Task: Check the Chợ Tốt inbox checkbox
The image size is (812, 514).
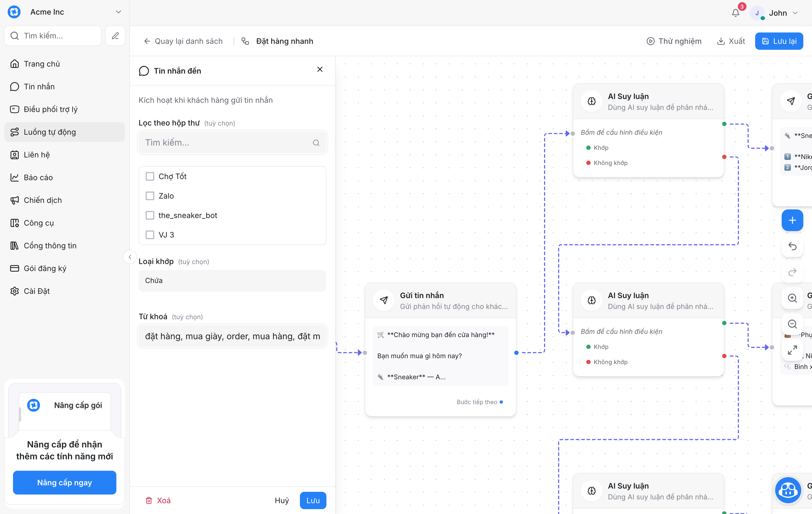Action: coord(150,176)
